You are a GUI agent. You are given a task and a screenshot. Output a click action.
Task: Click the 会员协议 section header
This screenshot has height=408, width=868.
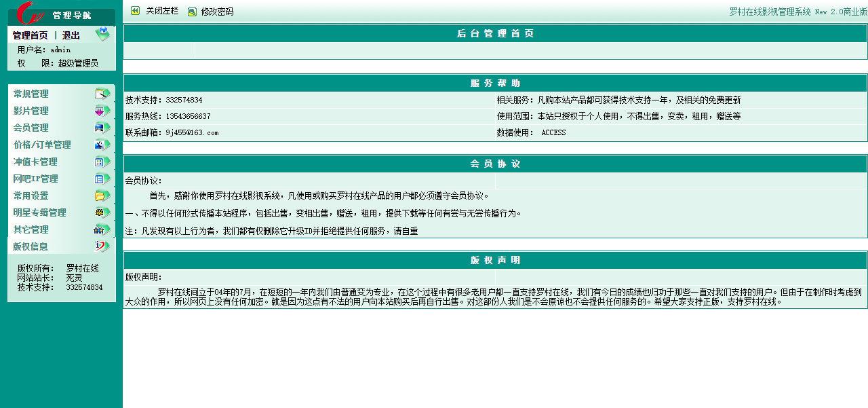(495, 164)
